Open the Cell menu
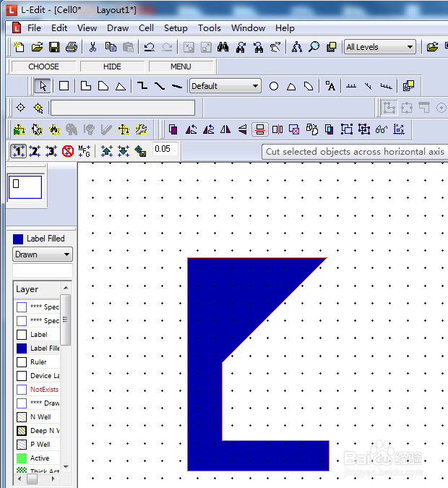 (146, 28)
